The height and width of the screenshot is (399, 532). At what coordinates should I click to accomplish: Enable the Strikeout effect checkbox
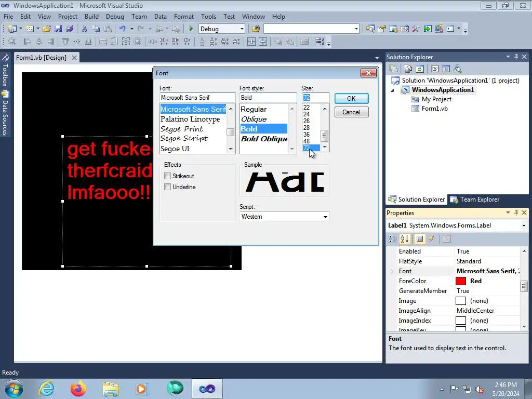pyautogui.click(x=167, y=176)
